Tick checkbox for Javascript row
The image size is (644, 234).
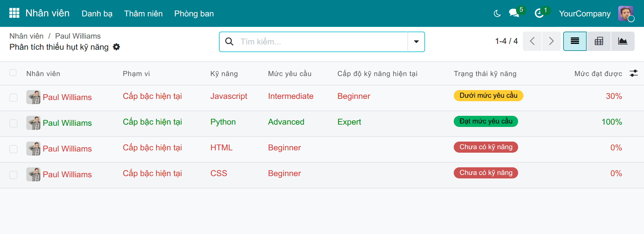[13, 98]
